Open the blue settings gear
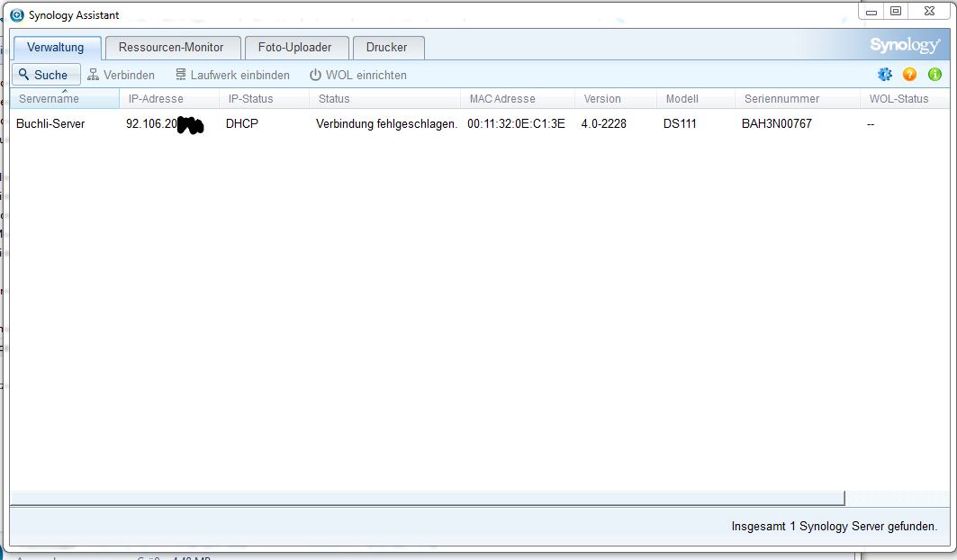This screenshot has width=957, height=560. pyautogui.click(x=885, y=75)
